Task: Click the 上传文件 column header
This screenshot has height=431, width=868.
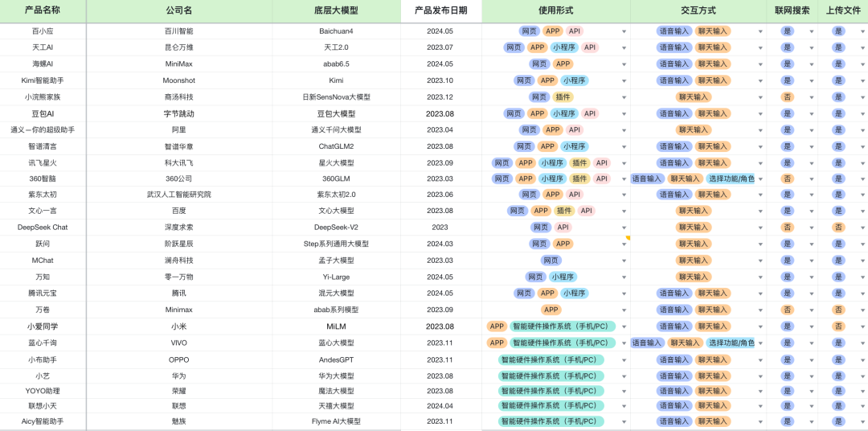Action: pyautogui.click(x=843, y=10)
